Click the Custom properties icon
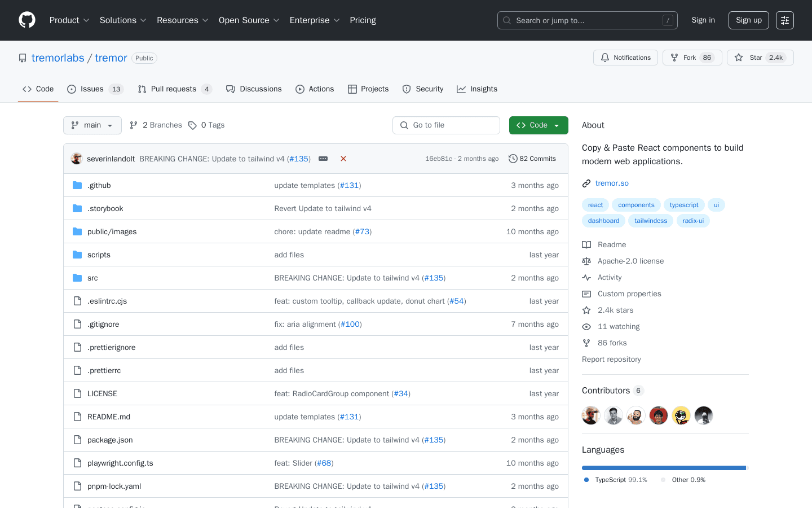 click(586, 294)
